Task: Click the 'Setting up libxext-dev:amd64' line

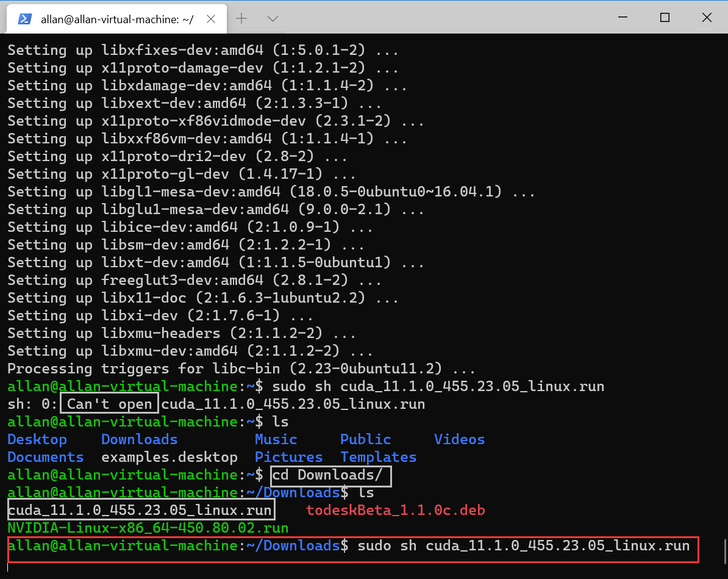Action: coord(194,103)
